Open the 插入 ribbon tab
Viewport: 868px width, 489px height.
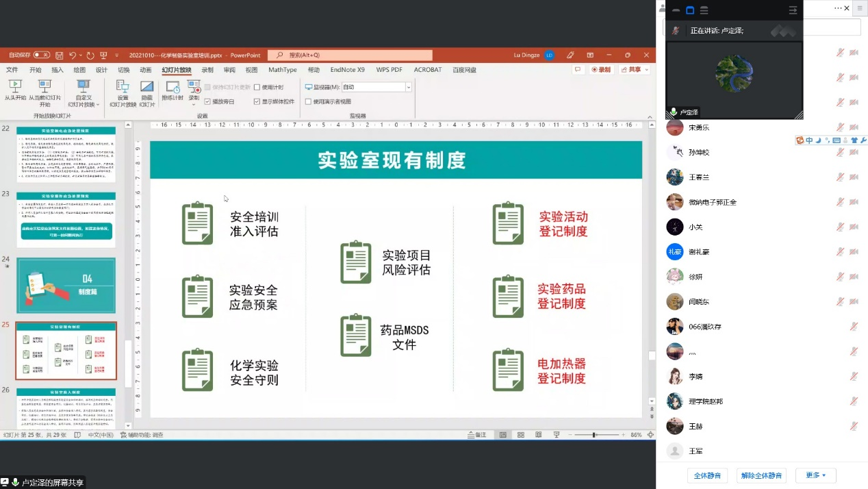(x=58, y=70)
